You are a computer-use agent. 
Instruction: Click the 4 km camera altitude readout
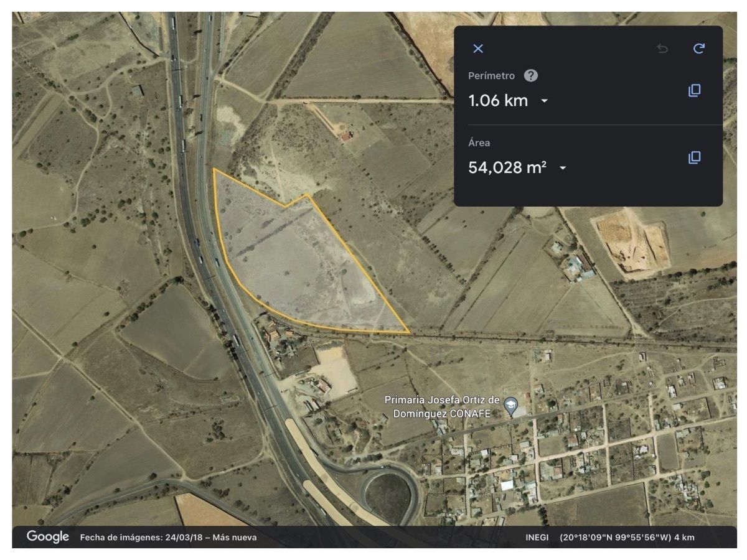pyautogui.click(x=687, y=538)
